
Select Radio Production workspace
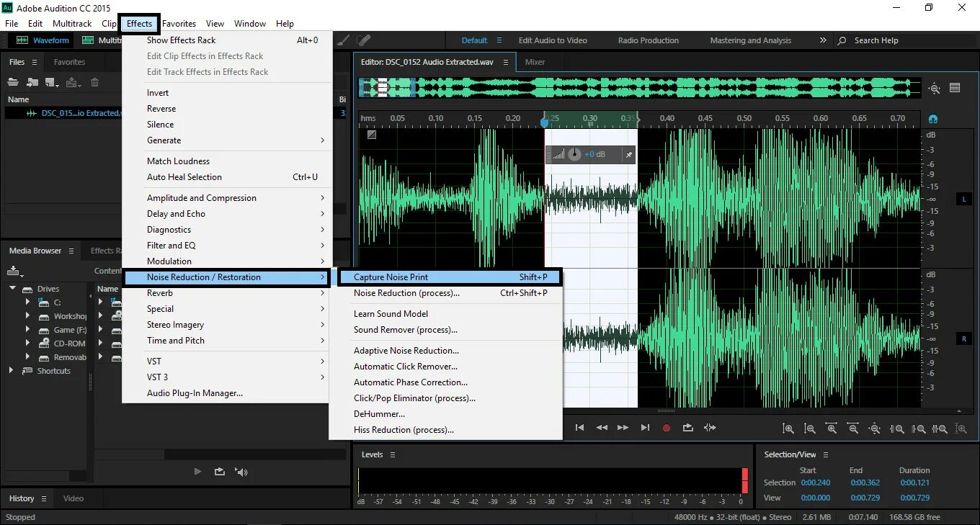tap(649, 40)
